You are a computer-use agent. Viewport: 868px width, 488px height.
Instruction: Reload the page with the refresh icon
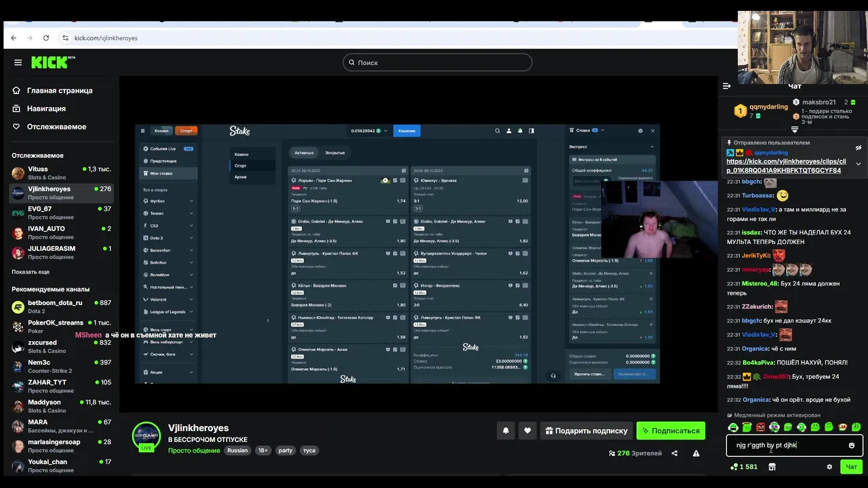[46, 38]
